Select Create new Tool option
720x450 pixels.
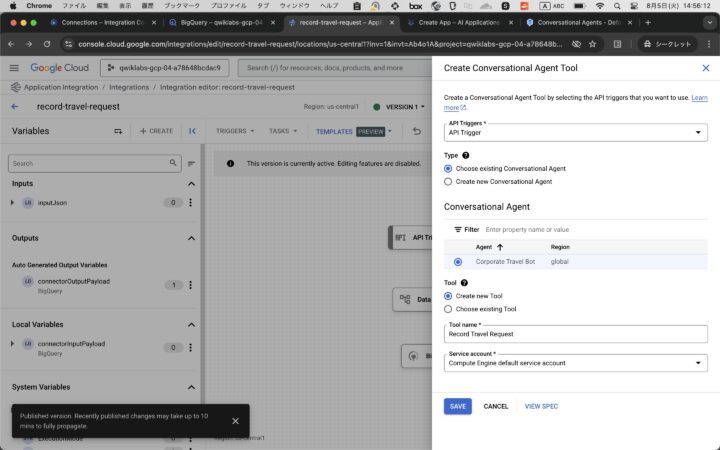pyautogui.click(x=448, y=296)
